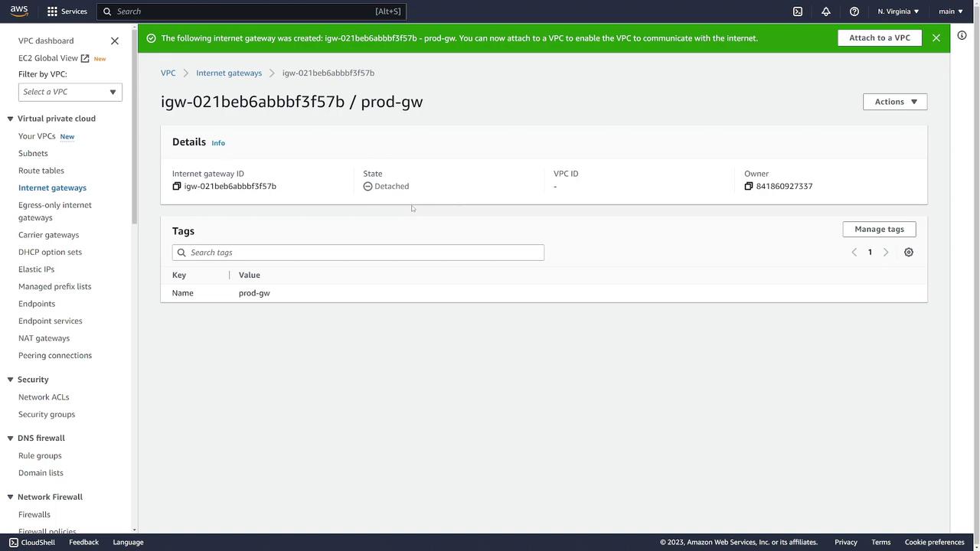Navigate to Security groups
This screenshot has height=551, width=980.
pyautogui.click(x=47, y=414)
